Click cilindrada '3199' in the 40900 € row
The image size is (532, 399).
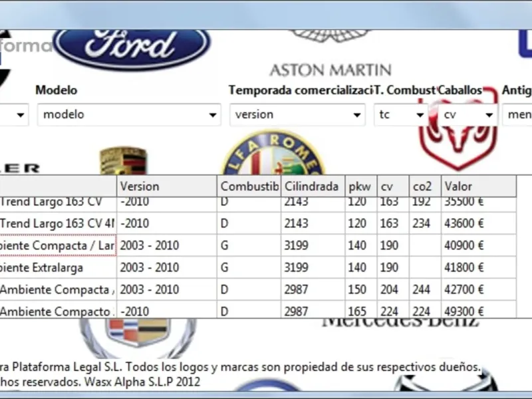pyautogui.click(x=313, y=245)
